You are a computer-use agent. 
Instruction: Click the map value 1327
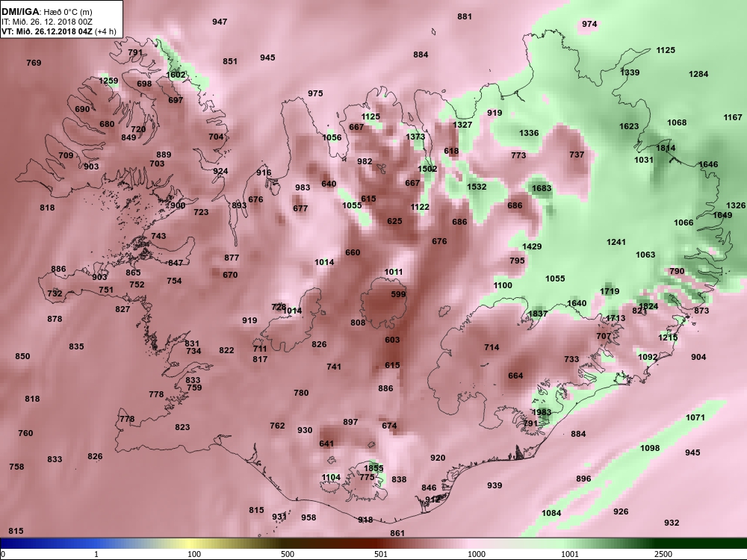tap(462, 124)
